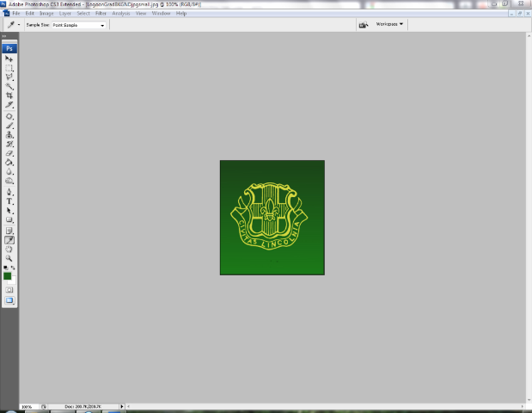Select the Zoom tool
Image resolution: width=532 pixels, height=413 pixels.
[x=9, y=258]
